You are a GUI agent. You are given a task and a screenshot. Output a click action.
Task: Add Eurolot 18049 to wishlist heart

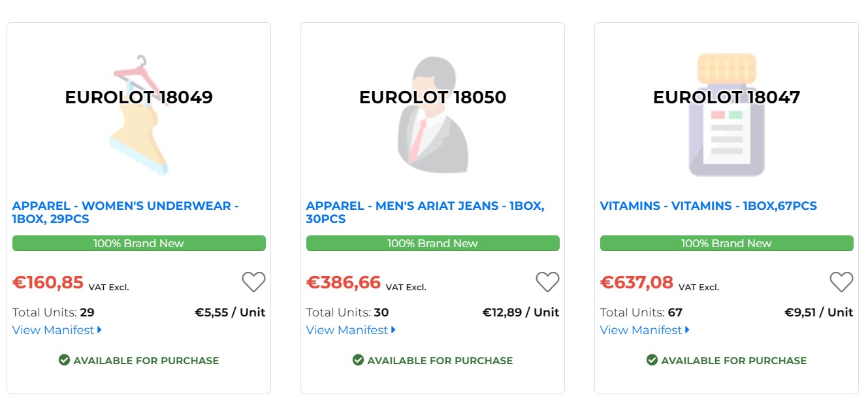253,282
